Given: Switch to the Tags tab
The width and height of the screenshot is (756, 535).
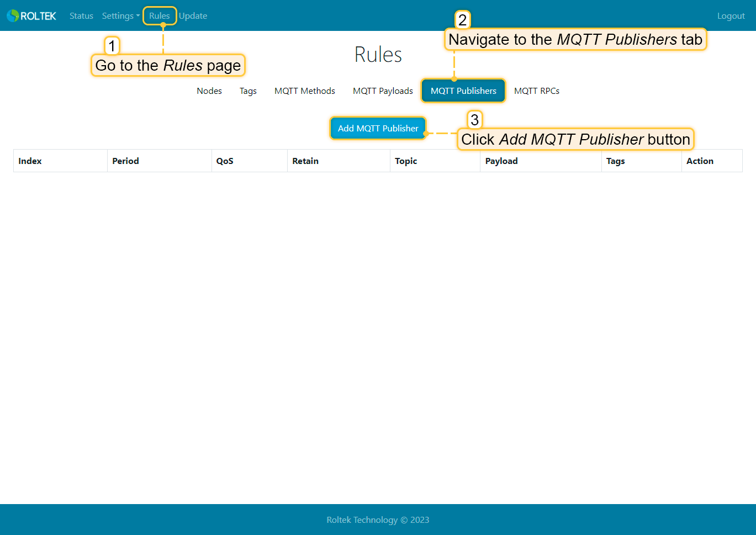Looking at the screenshot, I should coord(248,91).
